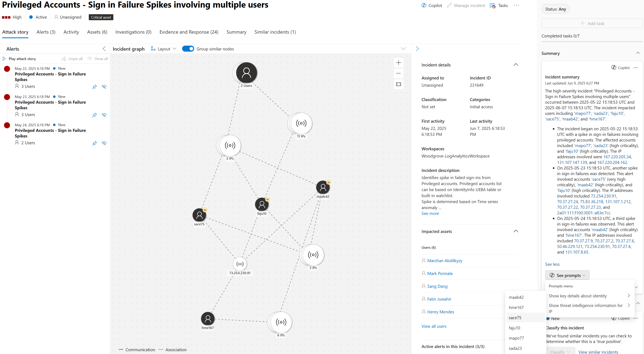Pin the May 22 alert using the pin icon

[x=94, y=87]
